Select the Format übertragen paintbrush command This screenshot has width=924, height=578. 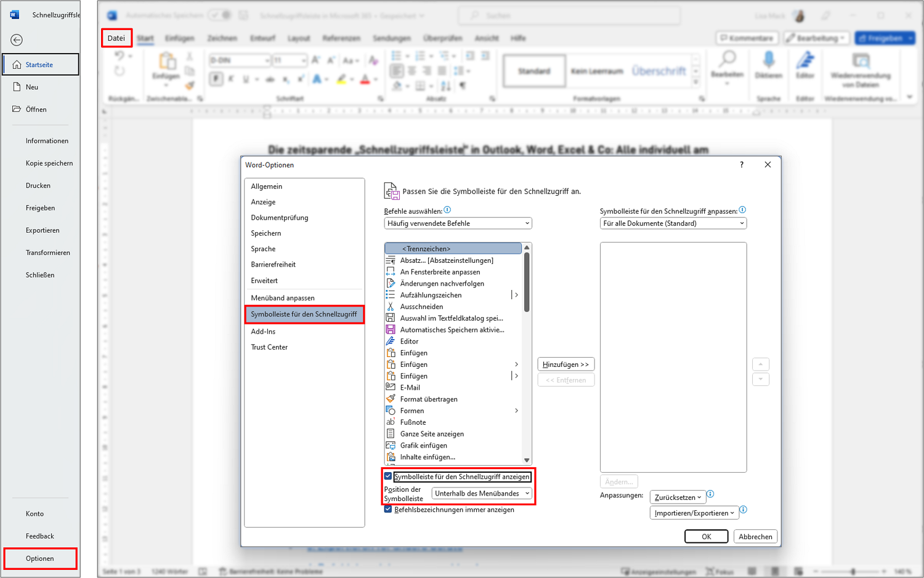coord(391,399)
